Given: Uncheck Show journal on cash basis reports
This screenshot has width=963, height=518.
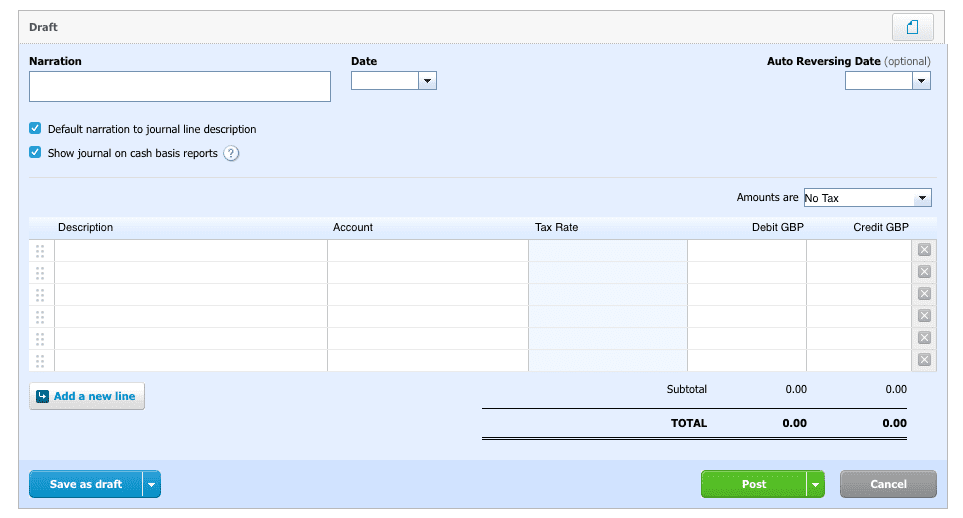Looking at the screenshot, I should pos(35,152).
